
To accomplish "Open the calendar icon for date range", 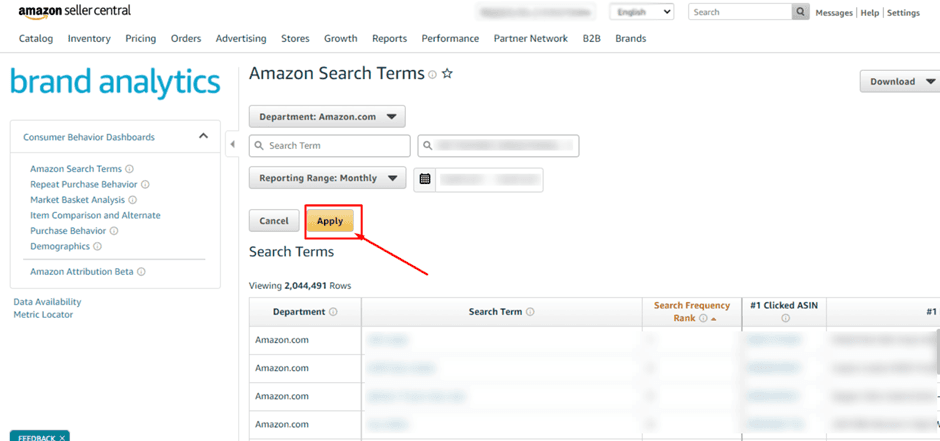I will [x=425, y=179].
